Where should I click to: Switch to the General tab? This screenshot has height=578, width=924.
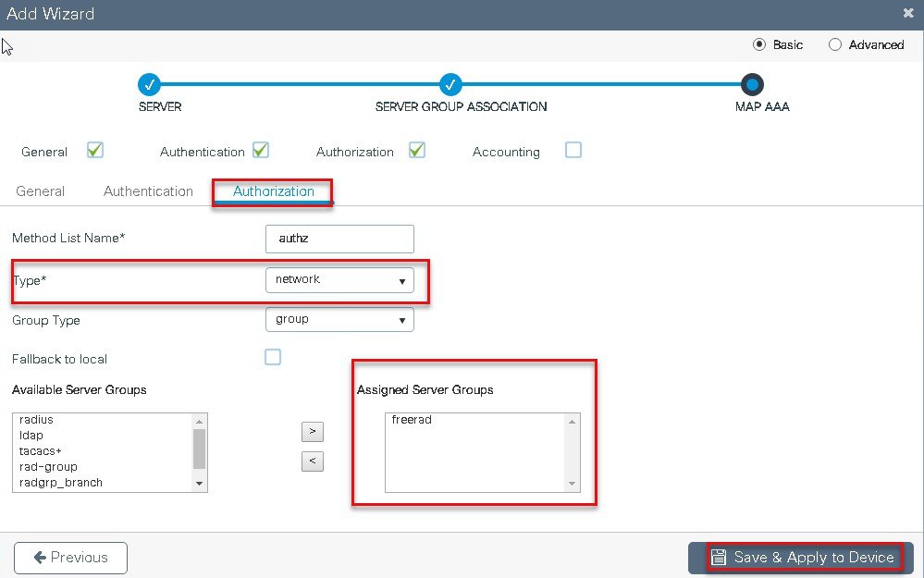pos(40,191)
